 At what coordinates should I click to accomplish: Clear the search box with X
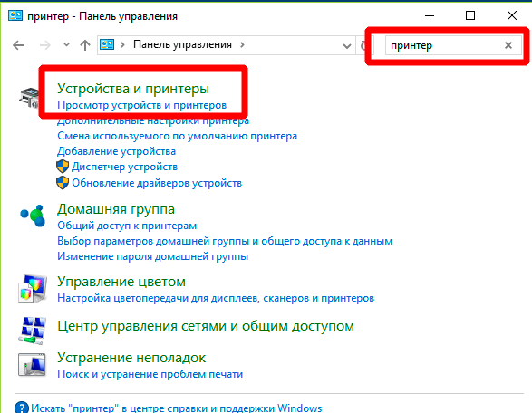[x=508, y=45]
